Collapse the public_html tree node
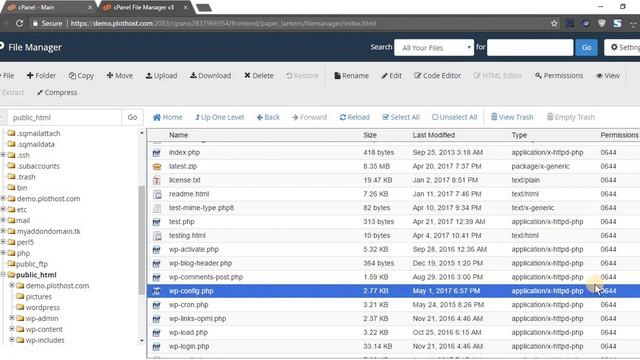 [x=3, y=275]
